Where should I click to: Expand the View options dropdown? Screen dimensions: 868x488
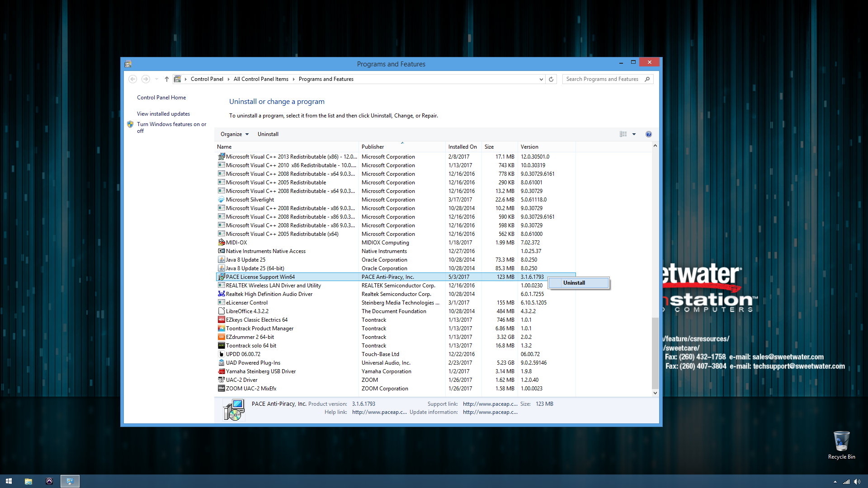pos(634,134)
